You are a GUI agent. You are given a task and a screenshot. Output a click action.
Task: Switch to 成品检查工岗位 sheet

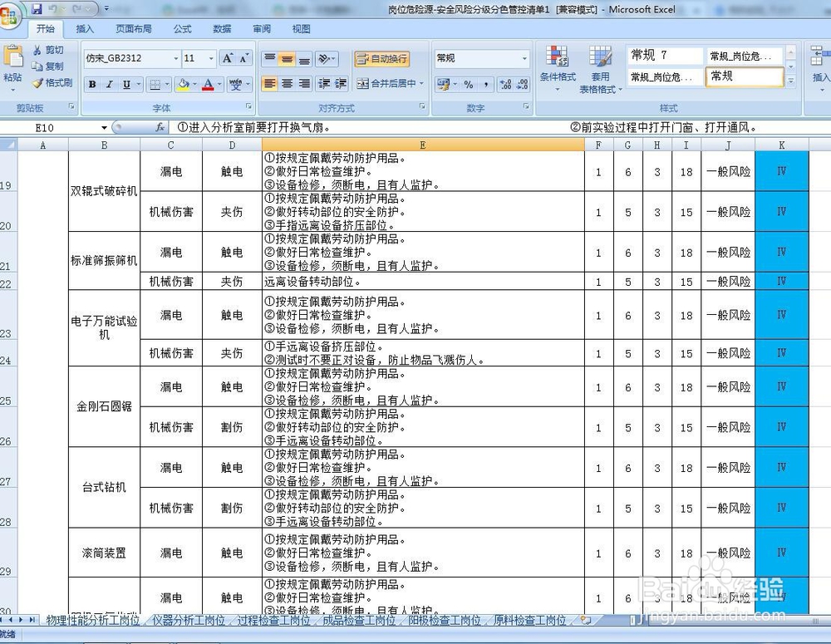[359, 620]
